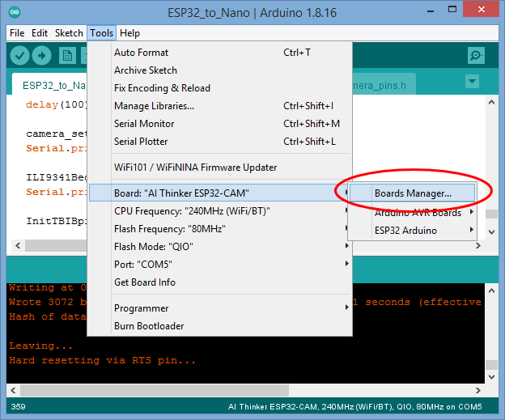Expand the Programmer submenu
This screenshot has height=420, width=505.
pyautogui.click(x=219, y=308)
